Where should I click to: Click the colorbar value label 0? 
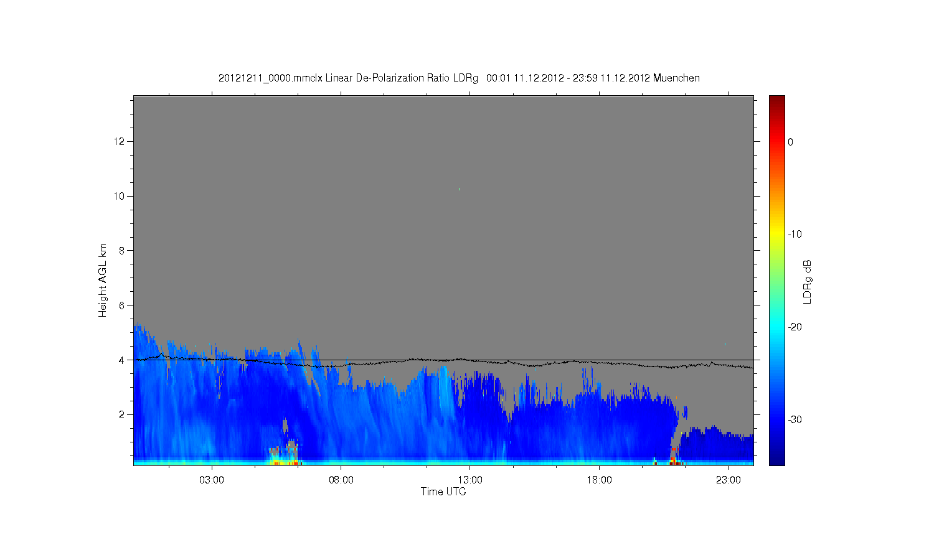pos(791,142)
